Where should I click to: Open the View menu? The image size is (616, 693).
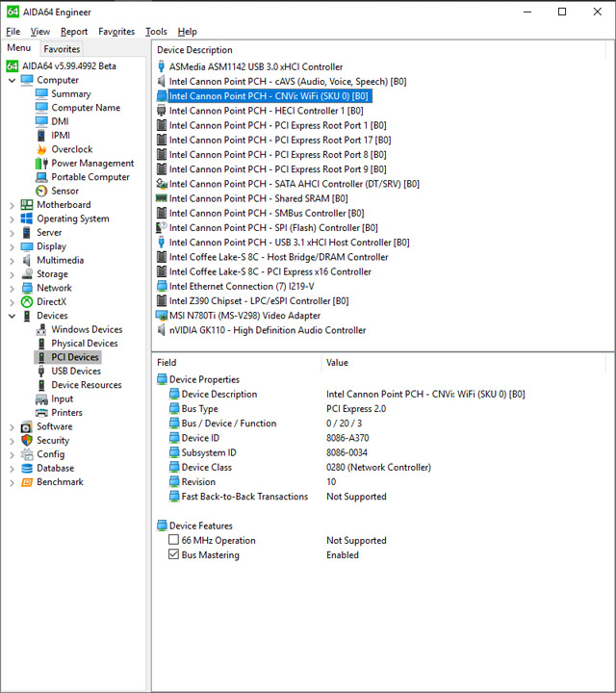pyautogui.click(x=40, y=32)
